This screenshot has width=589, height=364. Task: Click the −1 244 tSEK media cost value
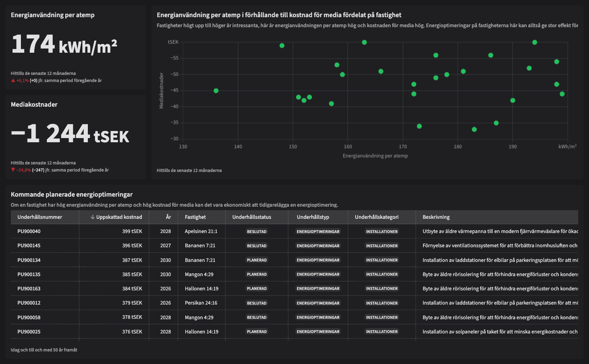(x=70, y=134)
